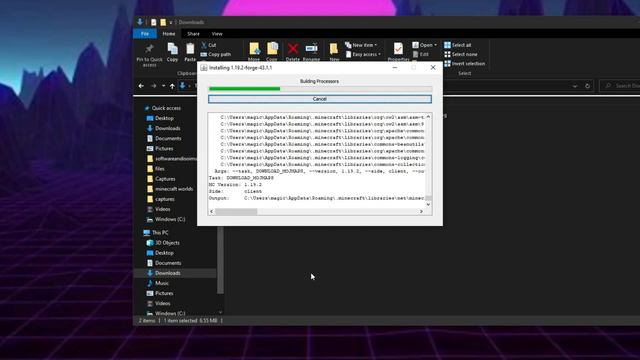Select This PC in navigation pane
The width and height of the screenshot is (640, 360).
tap(160, 233)
